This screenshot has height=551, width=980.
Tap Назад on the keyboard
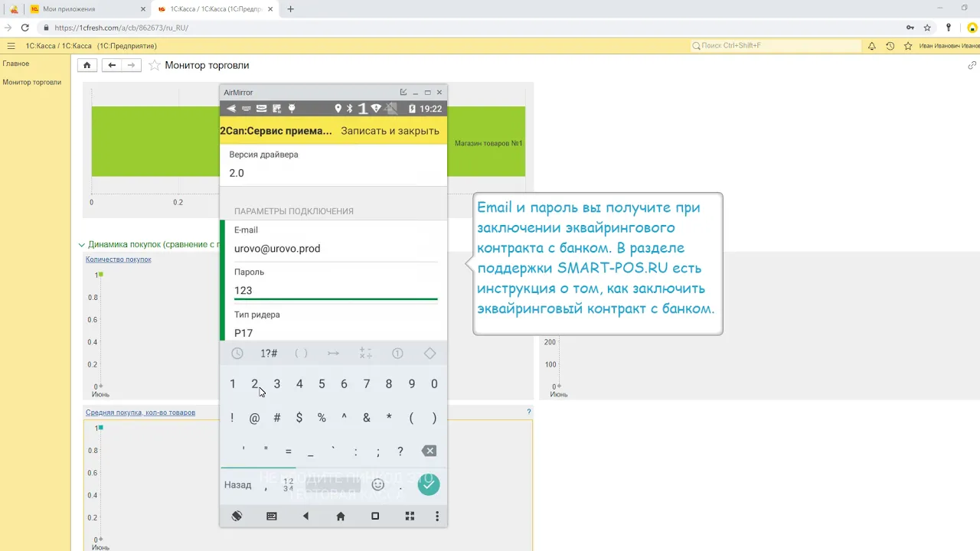click(x=237, y=484)
